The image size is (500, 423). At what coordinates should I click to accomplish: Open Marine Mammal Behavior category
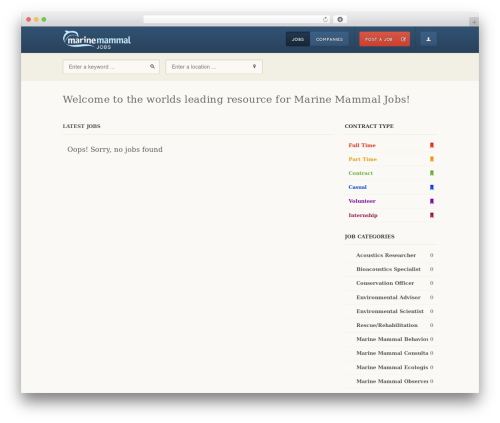pyautogui.click(x=392, y=339)
